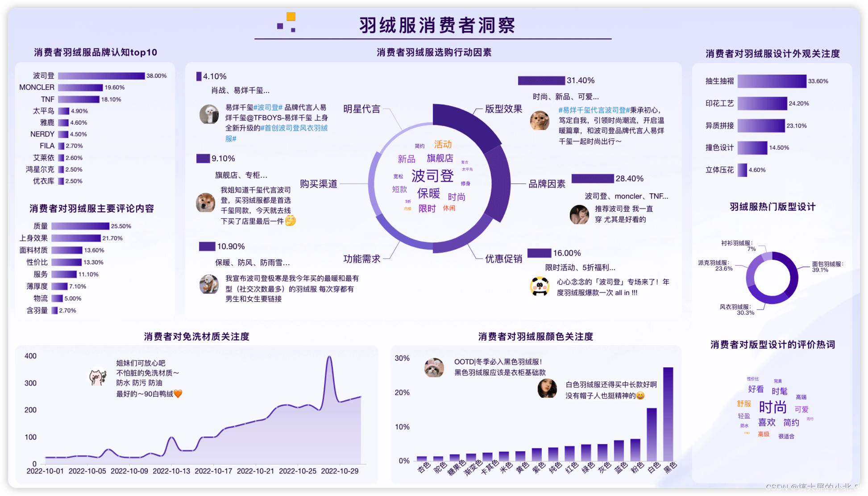Image resolution: width=868 pixels, height=496 pixels.
Task: Click the dashboard logo squares icon
Action: (287, 22)
